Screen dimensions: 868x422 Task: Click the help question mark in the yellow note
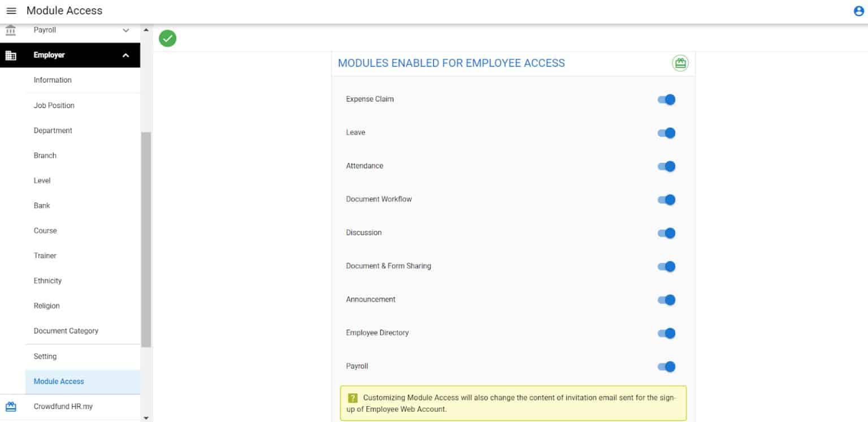[x=352, y=397]
